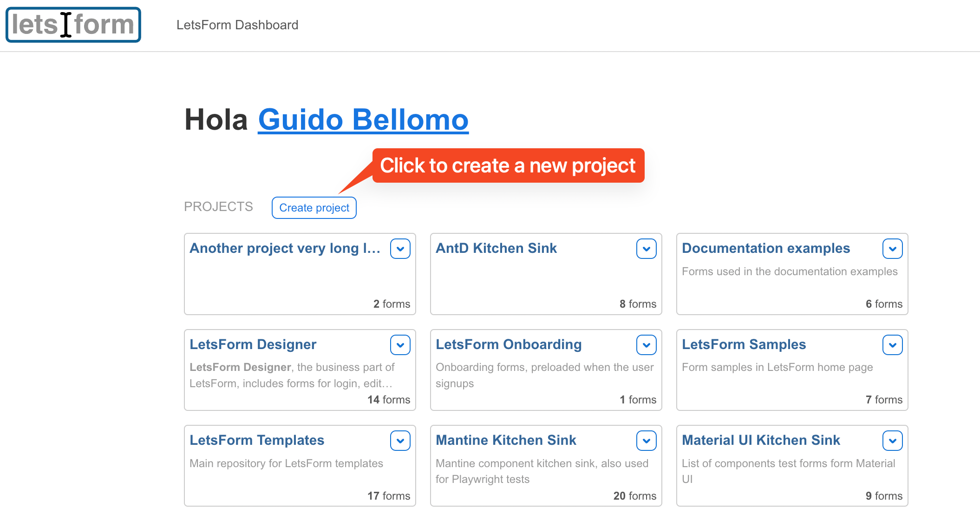
Task: Open the LetsForm Designer project title
Action: [x=253, y=344]
